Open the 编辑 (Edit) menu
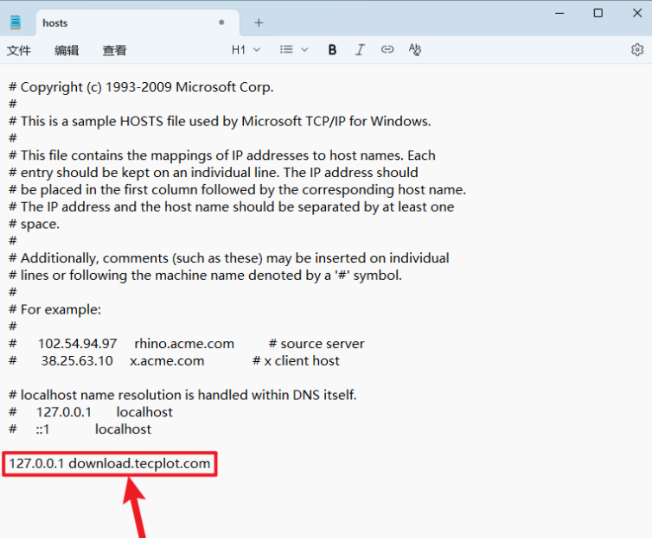Viewport: 652px width, 538px height. pyautogui.click(x=67, y=50)
